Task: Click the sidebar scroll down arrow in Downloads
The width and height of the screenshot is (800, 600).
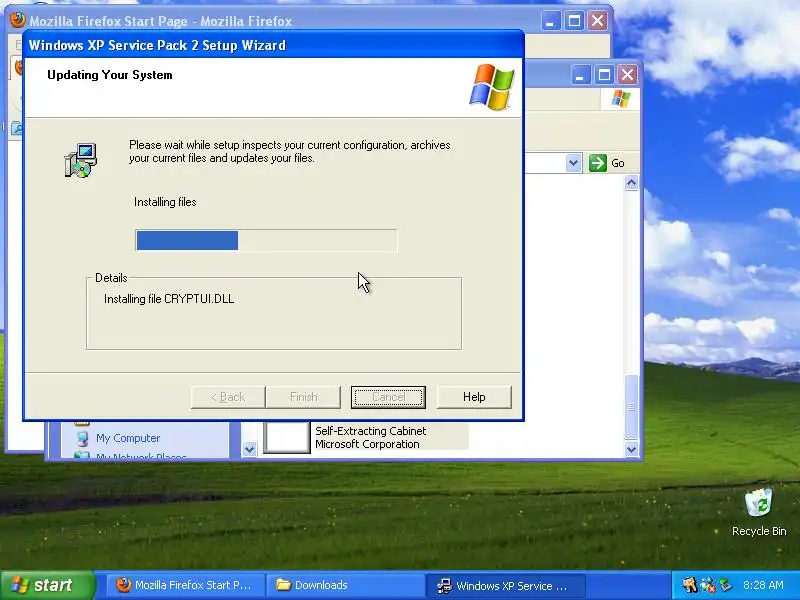Action: tap(249, 449)
